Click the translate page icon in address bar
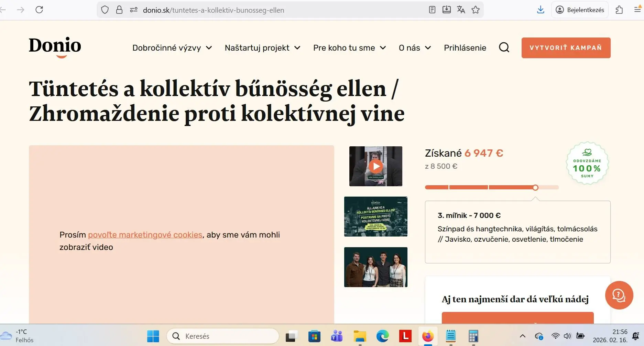 point(461,10)
